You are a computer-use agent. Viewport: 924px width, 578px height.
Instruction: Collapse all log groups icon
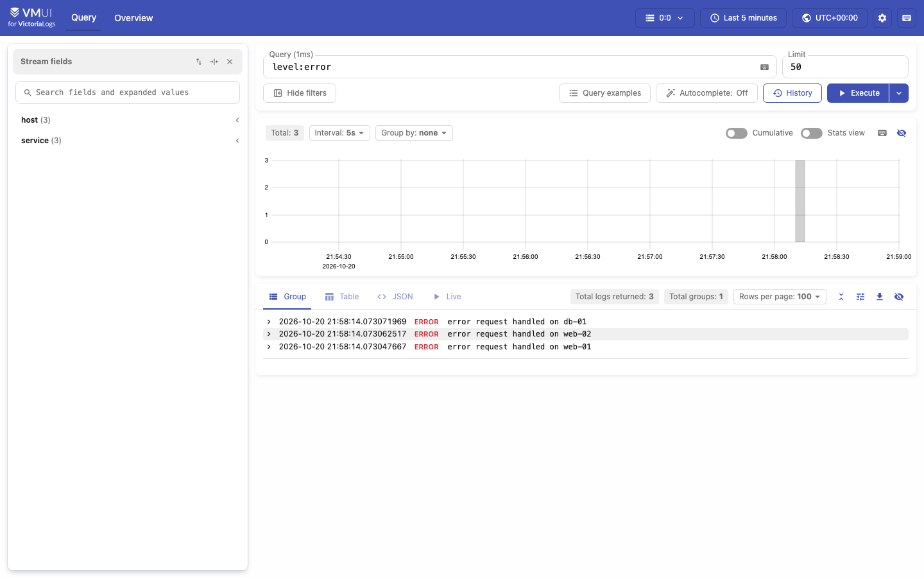[x=841, y=297]
